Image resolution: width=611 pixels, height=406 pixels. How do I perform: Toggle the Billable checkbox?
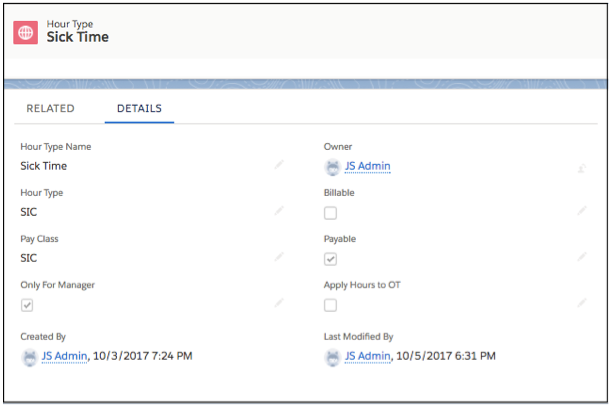point(331,213)
